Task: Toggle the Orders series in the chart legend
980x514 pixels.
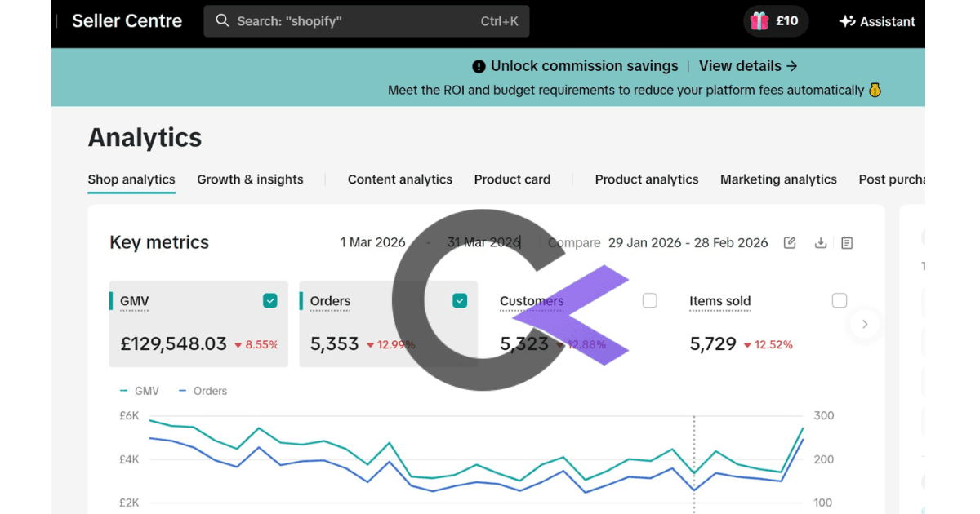Action: click(x=203, y=391)
